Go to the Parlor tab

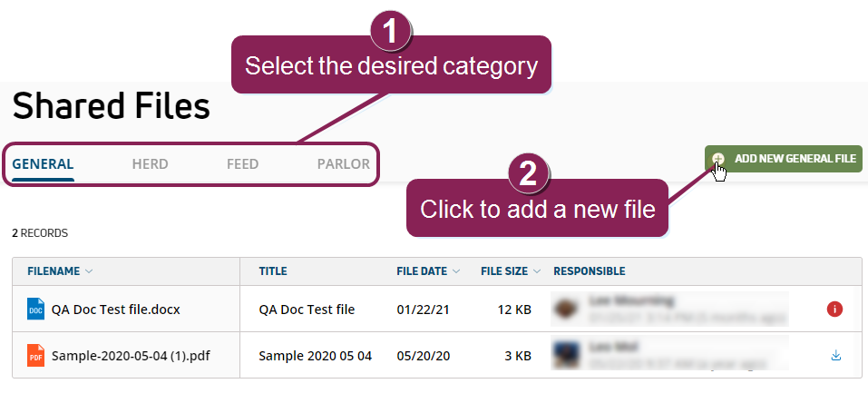tap(343, 164)
